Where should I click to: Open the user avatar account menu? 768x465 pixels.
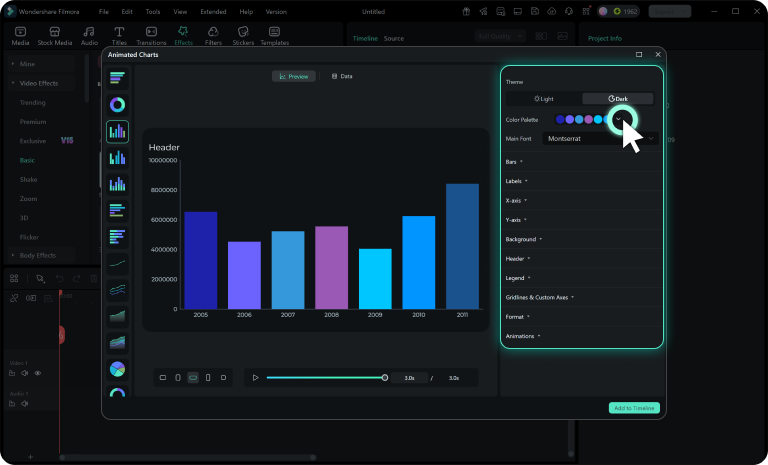603,11
